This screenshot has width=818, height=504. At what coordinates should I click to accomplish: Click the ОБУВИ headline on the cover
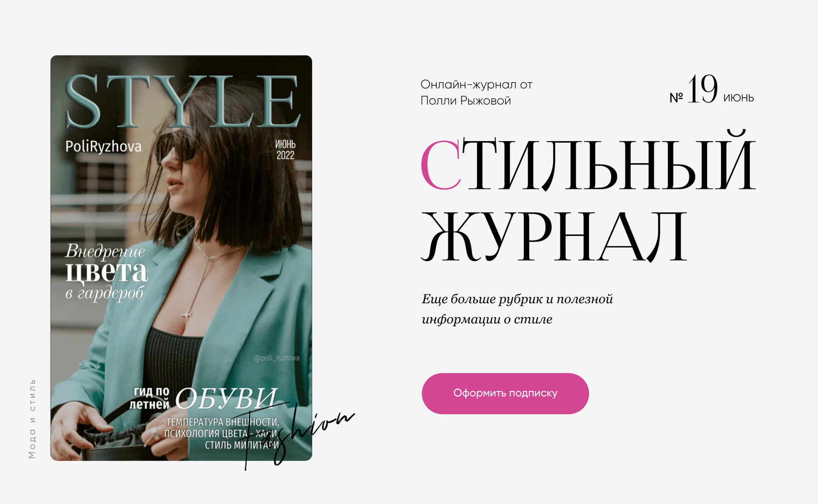pos(226,399)
